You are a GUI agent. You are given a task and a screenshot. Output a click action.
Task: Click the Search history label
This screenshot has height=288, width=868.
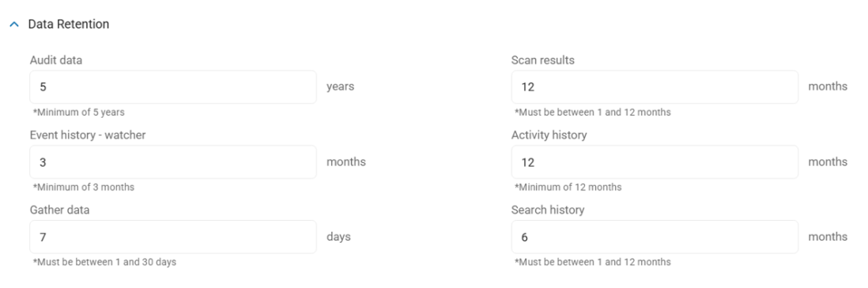[x=548, y=210]
